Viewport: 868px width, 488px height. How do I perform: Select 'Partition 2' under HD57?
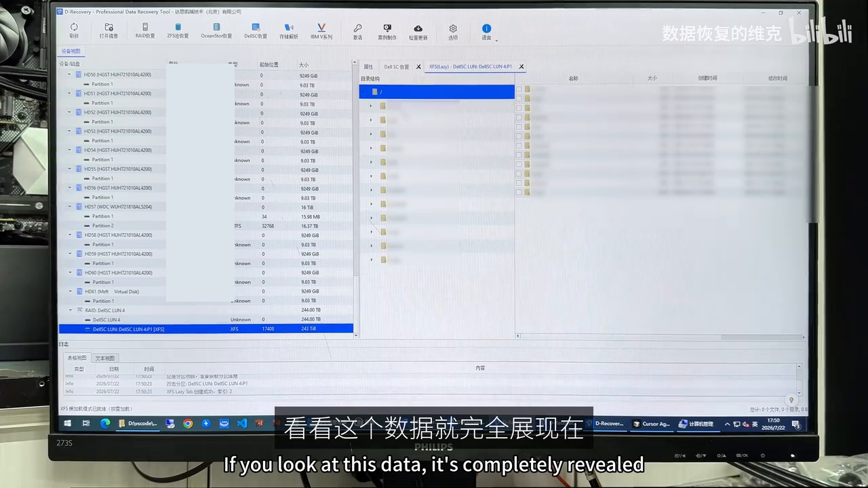point(102,226)
